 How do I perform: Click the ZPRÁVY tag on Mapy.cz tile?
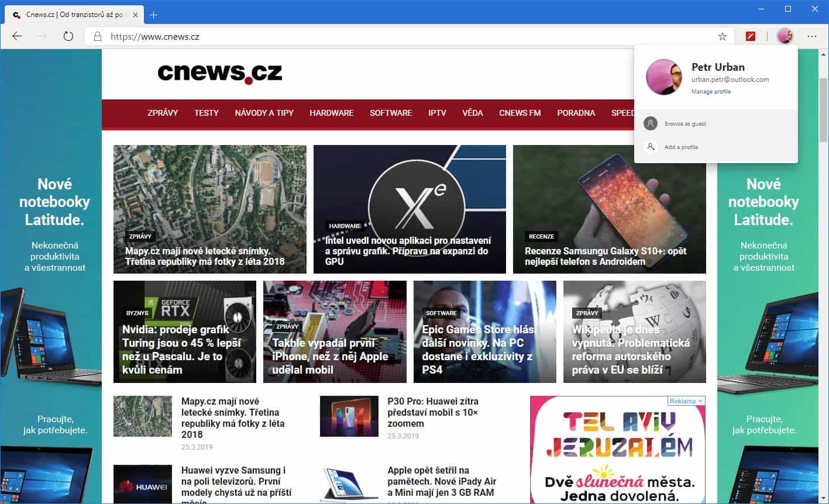click(x=140, y=237)
